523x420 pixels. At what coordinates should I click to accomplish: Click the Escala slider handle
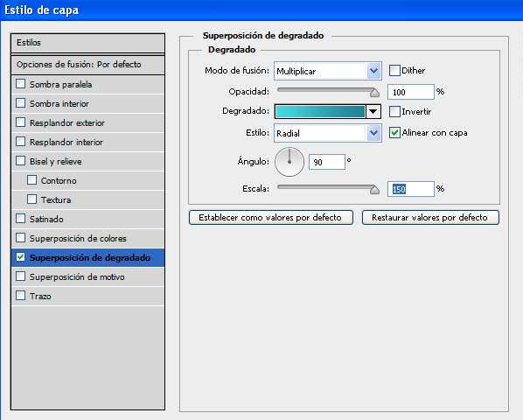pos(374,190)
